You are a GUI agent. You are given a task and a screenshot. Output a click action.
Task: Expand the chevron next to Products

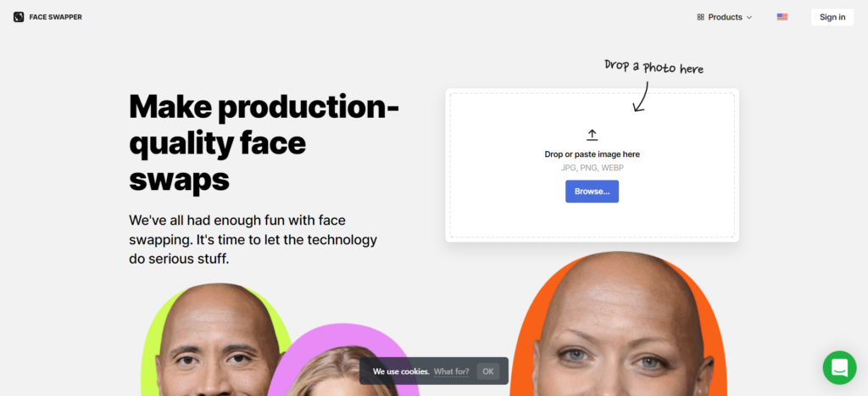pos(749,17)
